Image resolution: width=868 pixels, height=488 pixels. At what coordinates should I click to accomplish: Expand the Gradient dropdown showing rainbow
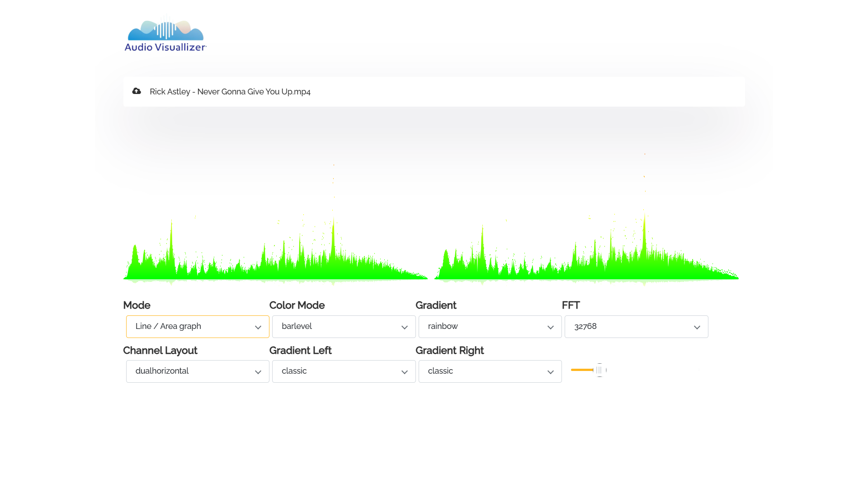pos(490,327)
